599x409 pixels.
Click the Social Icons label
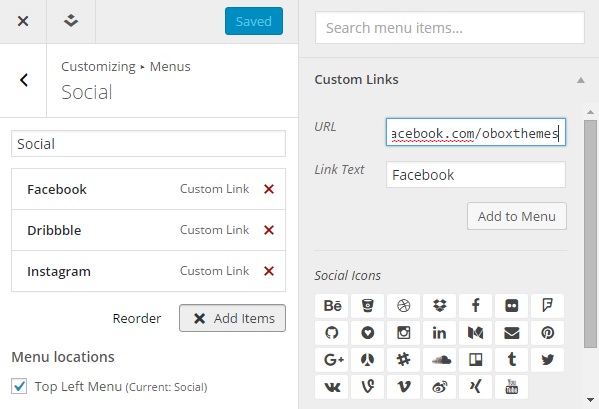(x=347, y=275)
